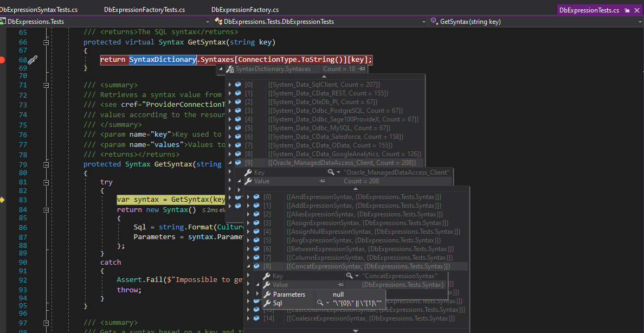Click magnifier icon beside ConcatExpressionSyntax key
Screen dimensions: 644x333
[350, 276]
